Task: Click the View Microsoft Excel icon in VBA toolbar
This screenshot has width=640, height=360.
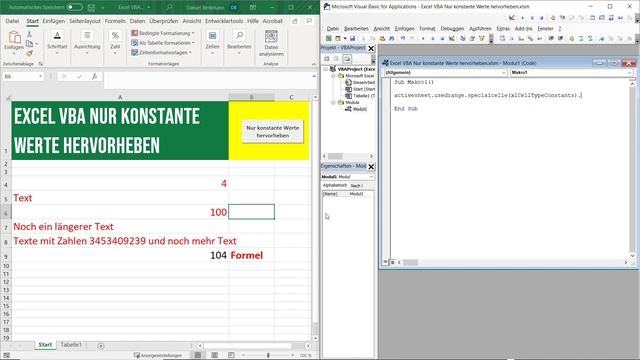Action: 328,38
